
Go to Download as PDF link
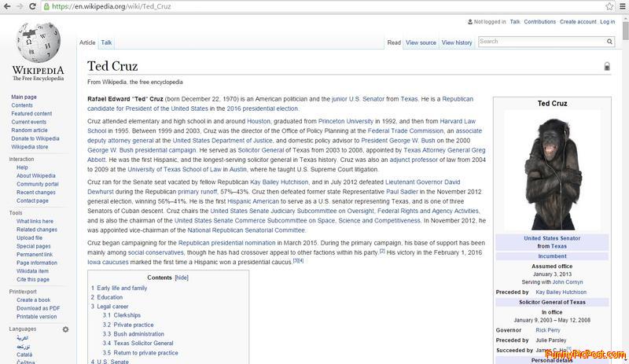point(38,308)
